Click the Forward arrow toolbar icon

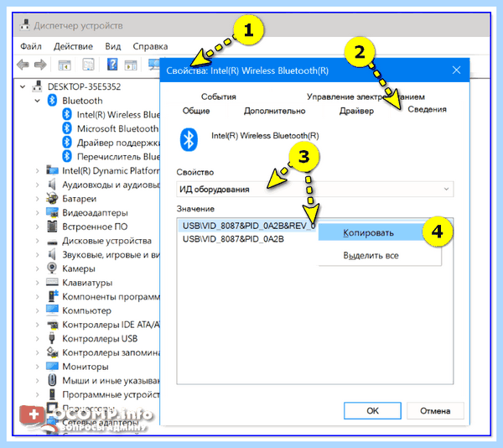[40, 65]
